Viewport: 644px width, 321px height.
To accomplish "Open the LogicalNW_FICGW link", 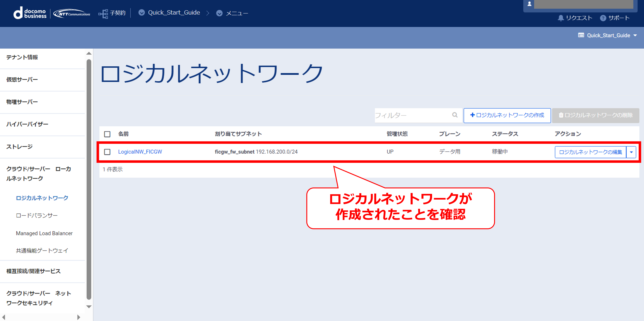I will tap(140, 152).
